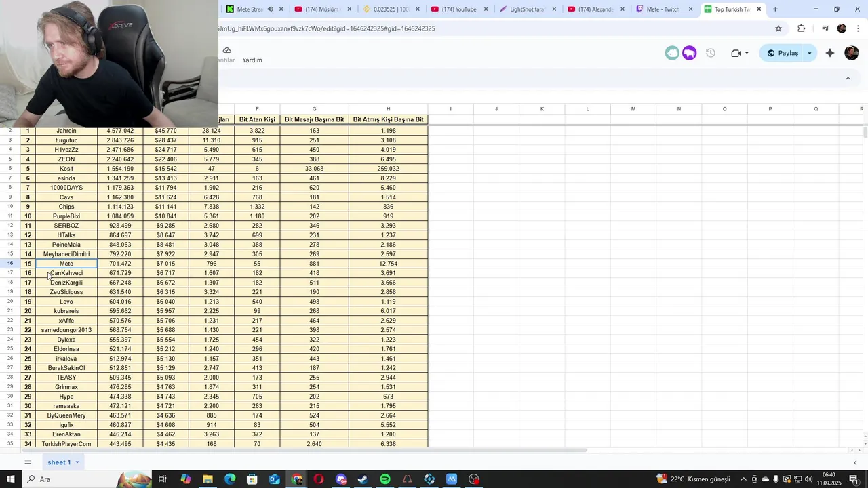Click the teal anonymous collaborator avatar
Image resolution: width=868 pixels, height=488 pixels.
(x=672, y=53)
